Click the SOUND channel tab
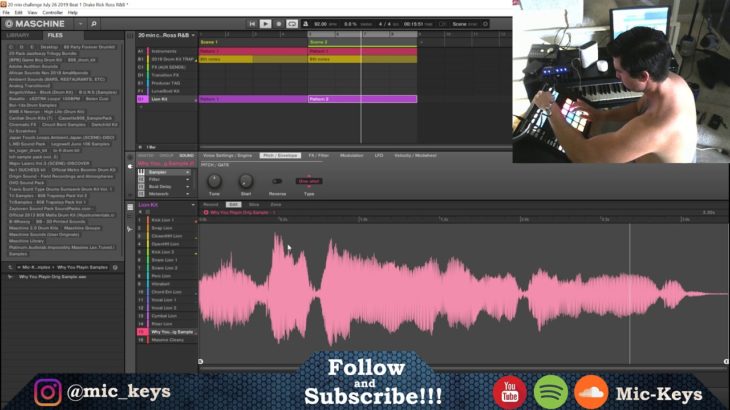Image resolution: width=730 pixels, height=410 pixels. 187,155
